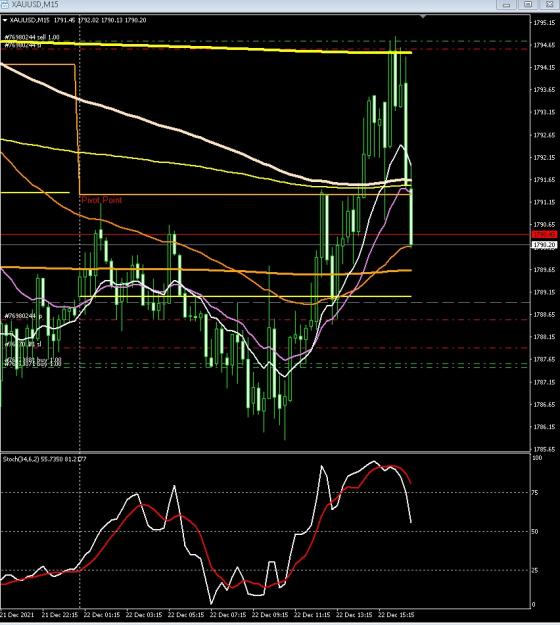Click the chart window icon beside XAUUSD,M15 title
Viewport: 560px width, 625px height.
[x=4, y=4]
